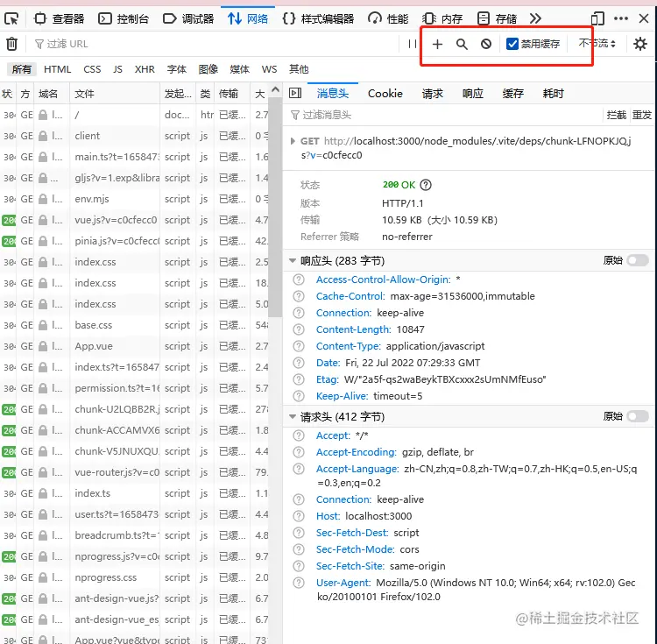
Task: Add a new request with the plus icon
Action: [437, 44]
